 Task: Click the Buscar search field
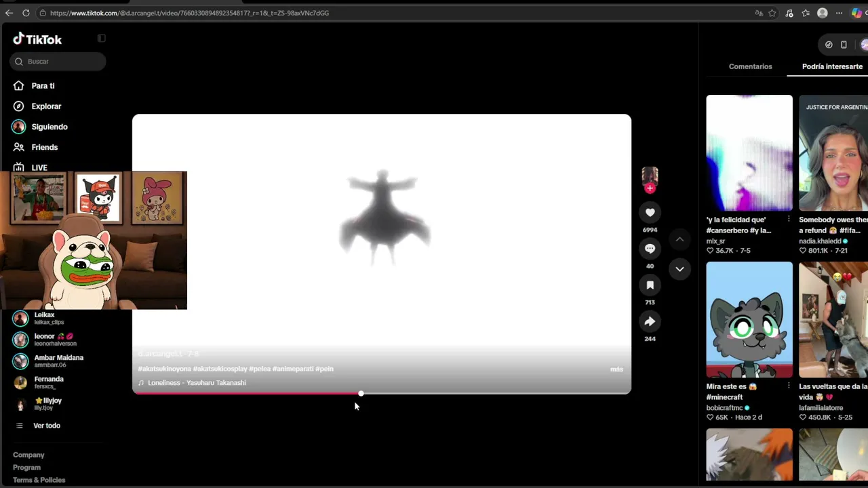[58, 62]
